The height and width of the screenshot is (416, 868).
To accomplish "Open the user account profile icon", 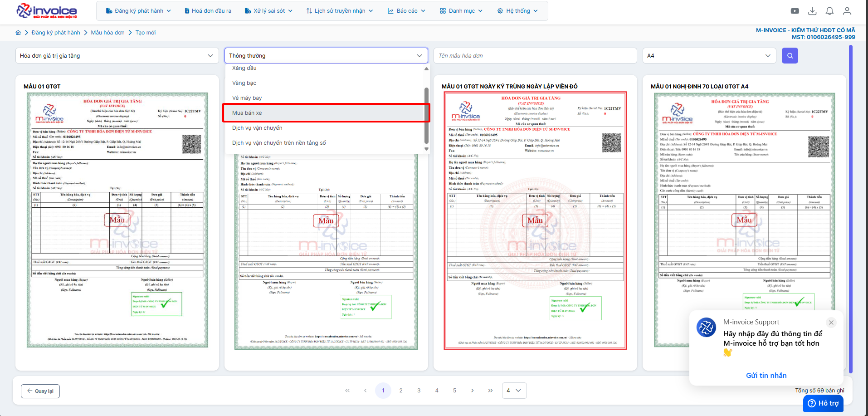I will 847,11.
